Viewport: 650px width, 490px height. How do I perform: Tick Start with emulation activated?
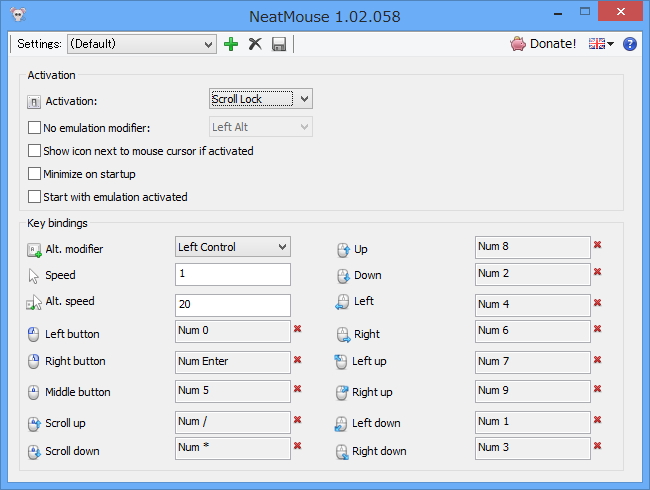point(34,196)
